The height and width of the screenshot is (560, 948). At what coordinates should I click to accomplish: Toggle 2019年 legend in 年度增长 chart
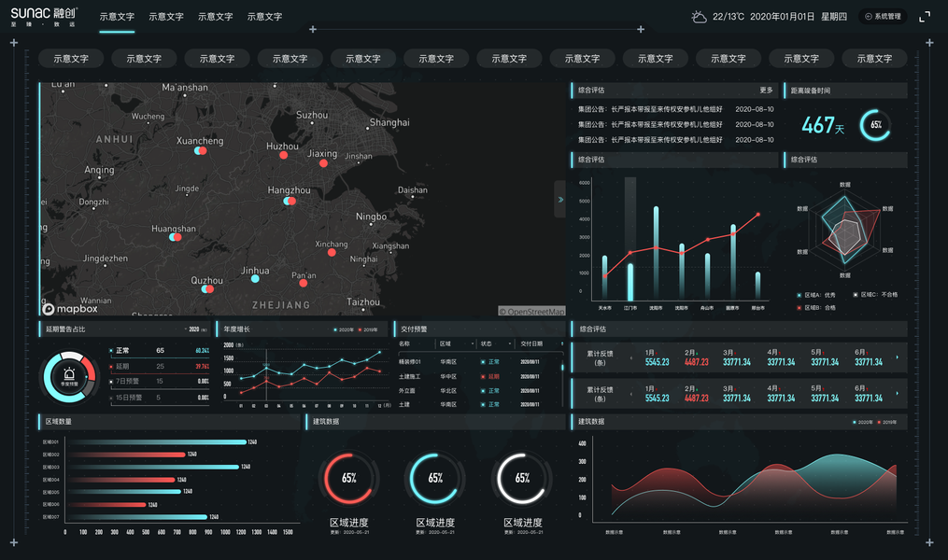point(368,329)
